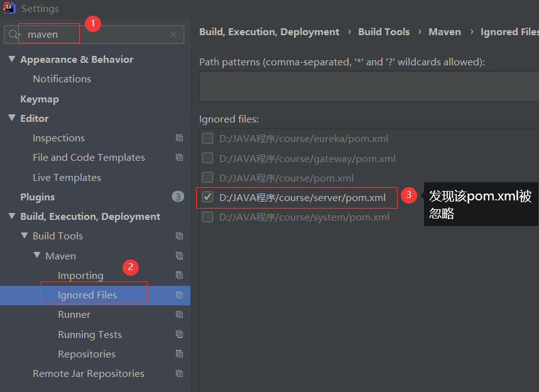Collapse the Build Tools arrow
The width and height of the screenshot is (539, 392).
(24, 236)
